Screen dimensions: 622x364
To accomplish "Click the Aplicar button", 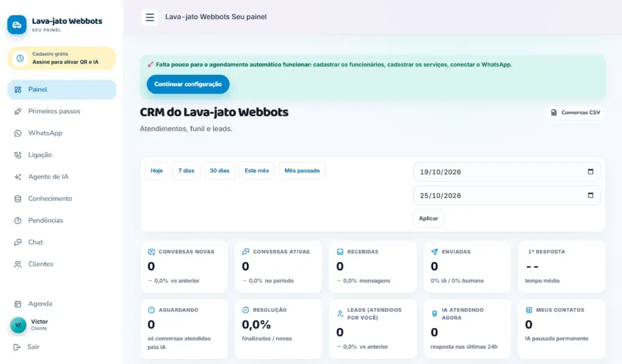I will click(x=429, y=219).
